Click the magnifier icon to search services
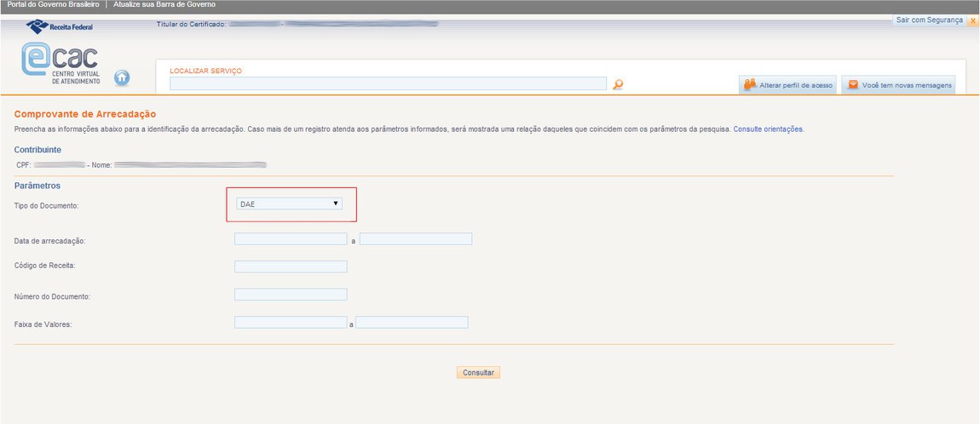This screenshot has width=980, height=424. click(619, 83)
